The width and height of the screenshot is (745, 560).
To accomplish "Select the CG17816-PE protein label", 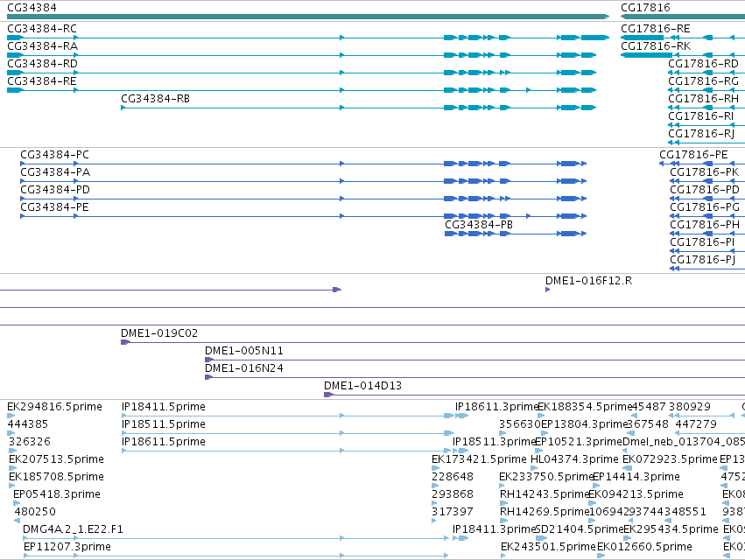I will point(693,155).
